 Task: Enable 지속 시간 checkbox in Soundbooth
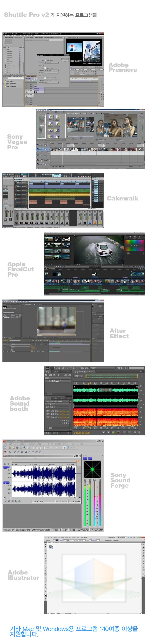60,420
